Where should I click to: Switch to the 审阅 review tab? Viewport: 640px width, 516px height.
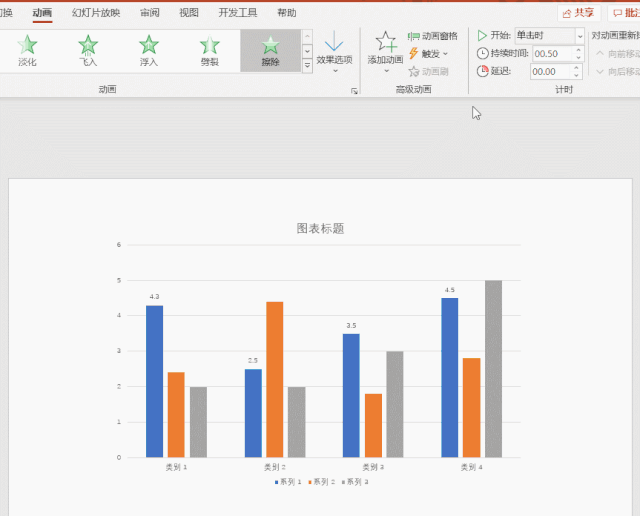pyautogui.click(x=150, y=13)
